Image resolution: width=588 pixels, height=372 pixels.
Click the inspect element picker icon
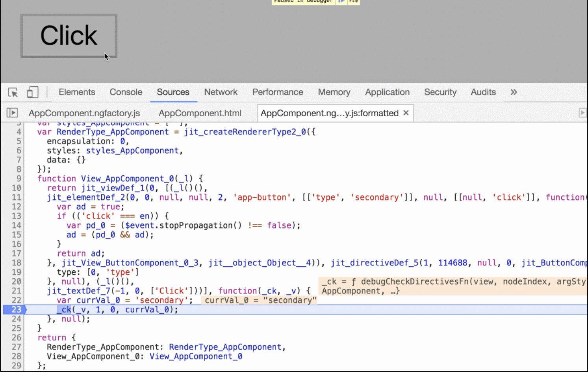tap(13, 92)
